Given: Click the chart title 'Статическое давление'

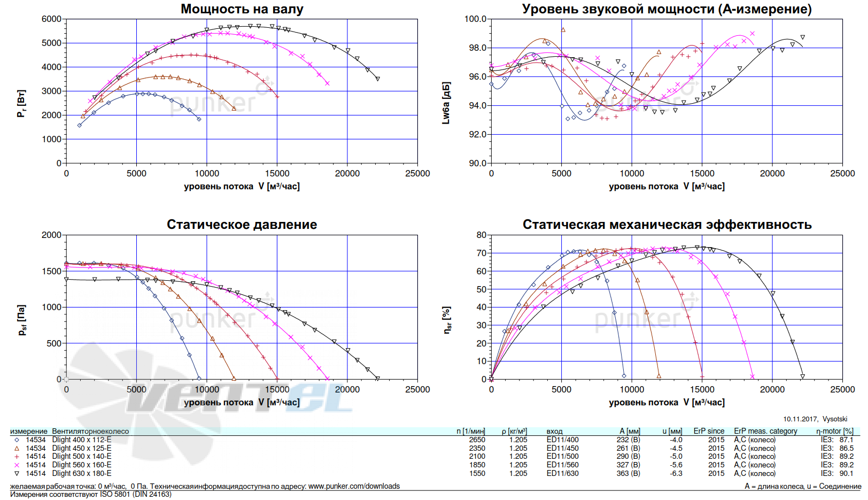Looking at the screenshot, I should pos(242,225).
